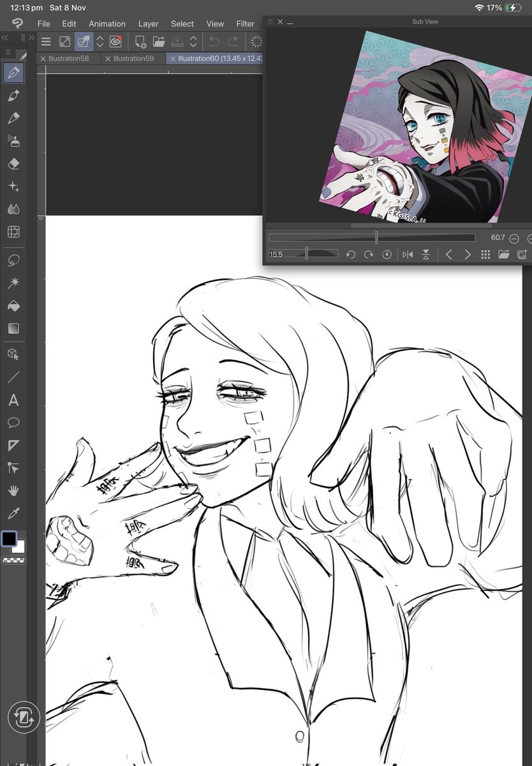Select the Correct line tool
Screen dimensions: 532x766
point(13,468)
